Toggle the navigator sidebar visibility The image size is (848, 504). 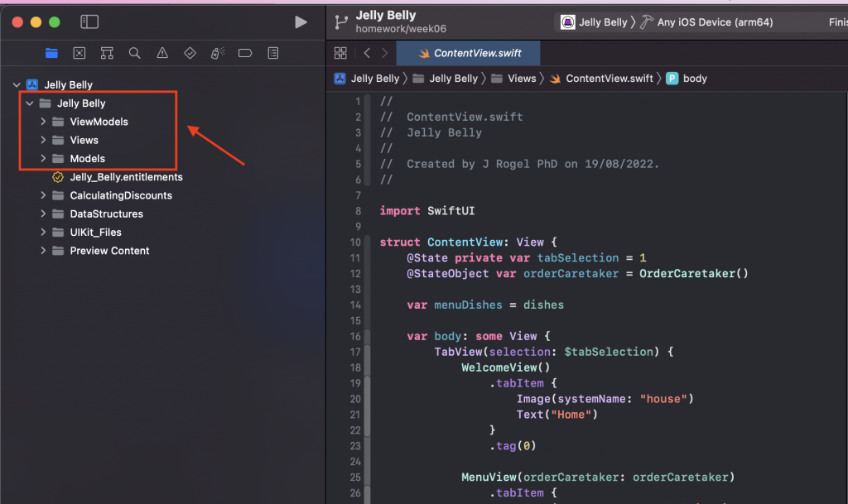pos(89,22)
